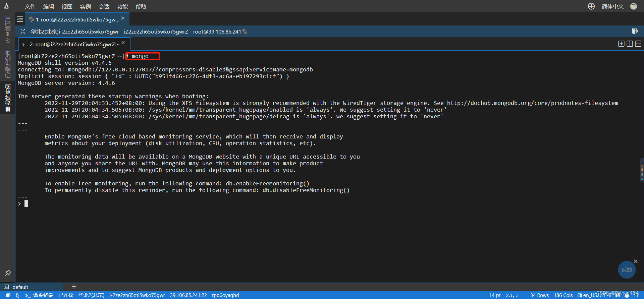Open the 简体中文 language selector
The image size is (644, 299).
pos(612,6)
